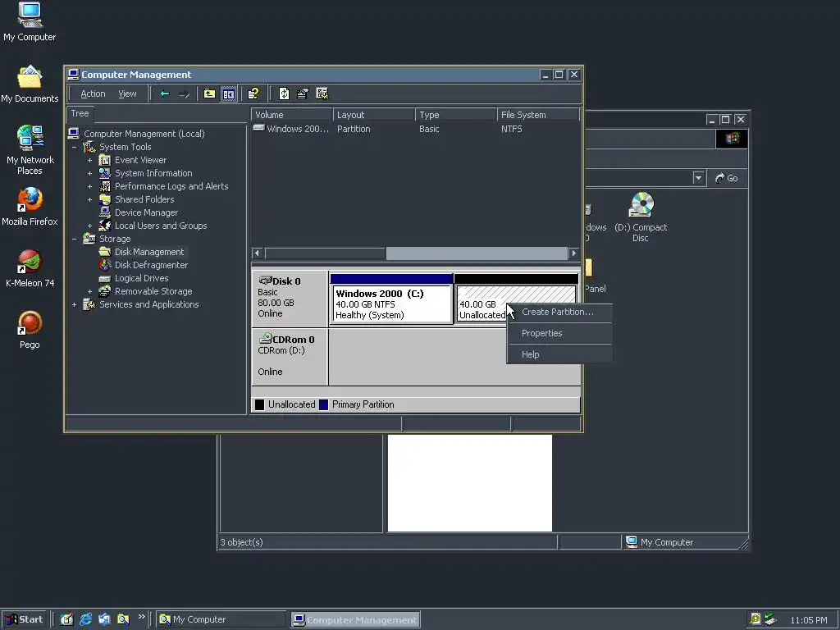The width and height of the screenshot is (840, 630).
Task: Open the View menu
Action: pyautogui.click(x=127, y=94)
